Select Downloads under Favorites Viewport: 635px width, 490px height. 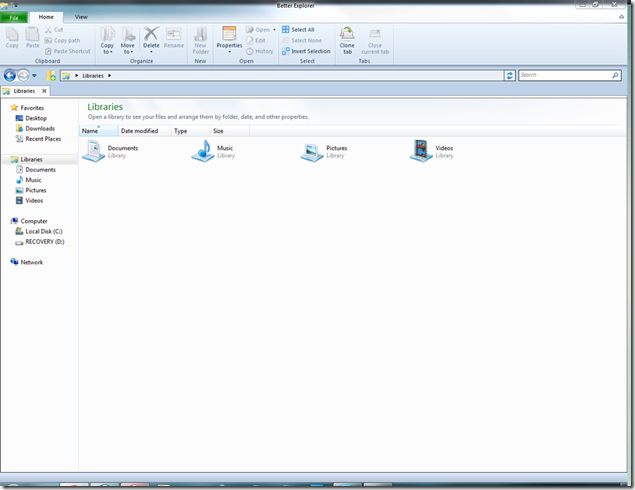35,128
